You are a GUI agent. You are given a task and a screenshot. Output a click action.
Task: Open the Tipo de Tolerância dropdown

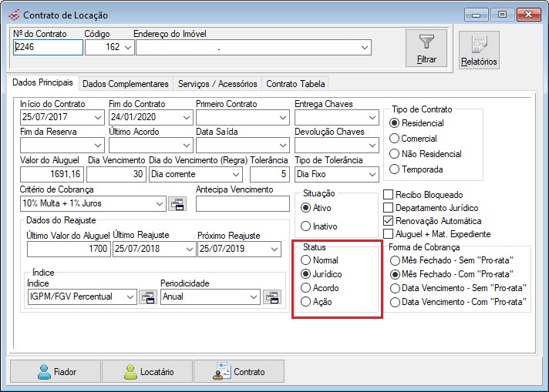(372, 174)
